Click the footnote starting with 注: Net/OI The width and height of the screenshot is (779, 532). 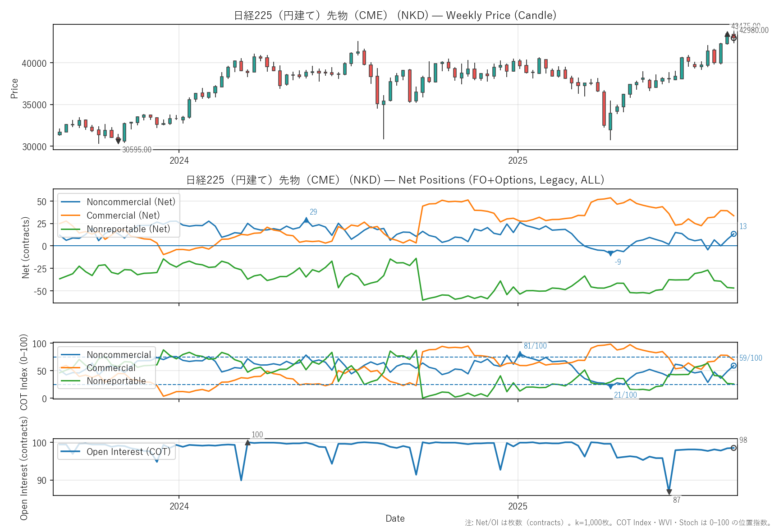pos(619,523)
